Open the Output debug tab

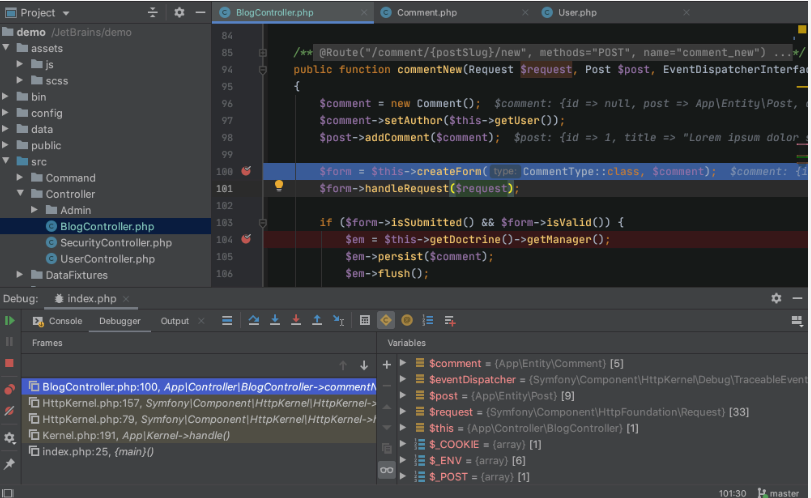coord(174,321)
